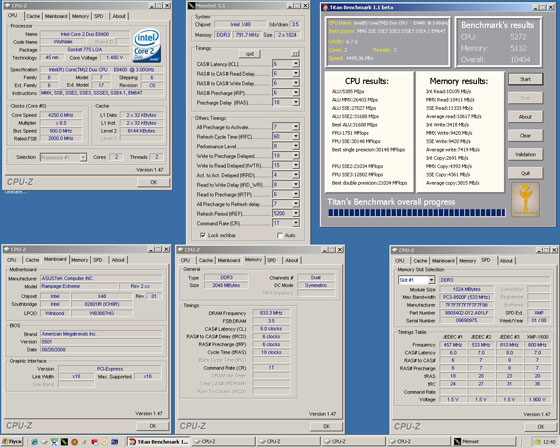Click the Titan Benchmark golden trophy image
Image resolution: width=560 pixels, height=448 pixels.
coord(525,199)
